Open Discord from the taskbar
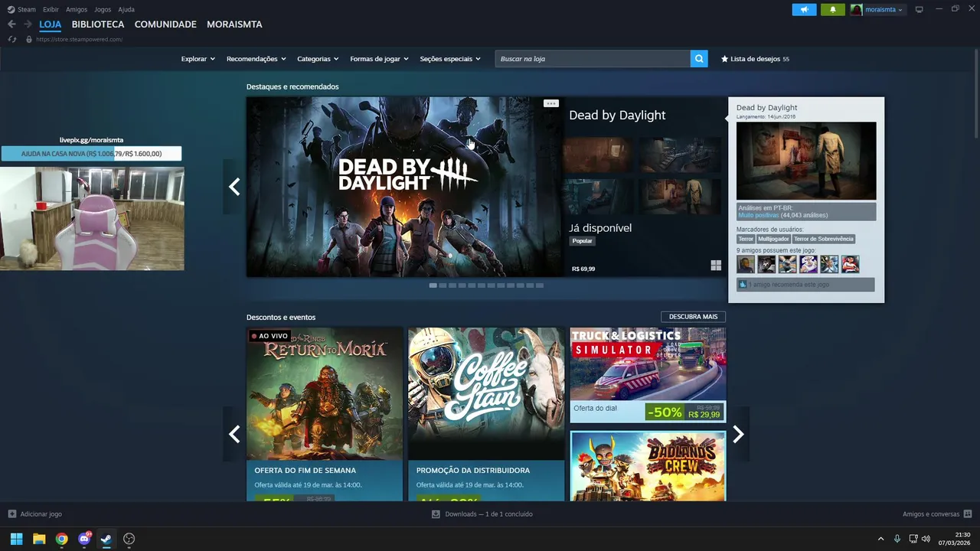 pyautogui.click(x=84, y=539)
